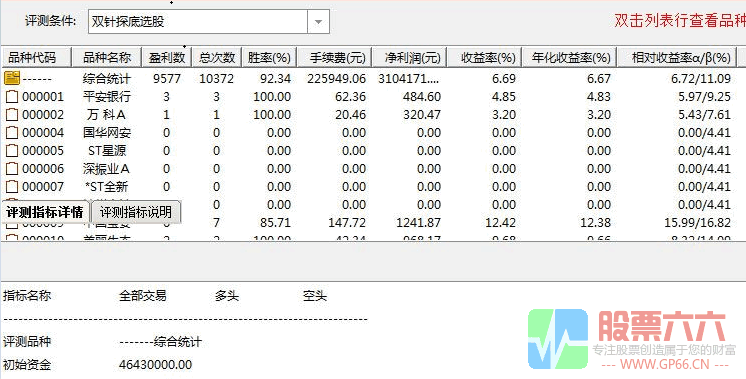Viewport: 746px width, 379px height.
Task: Click the 指标名称 label
Action: 27,296
